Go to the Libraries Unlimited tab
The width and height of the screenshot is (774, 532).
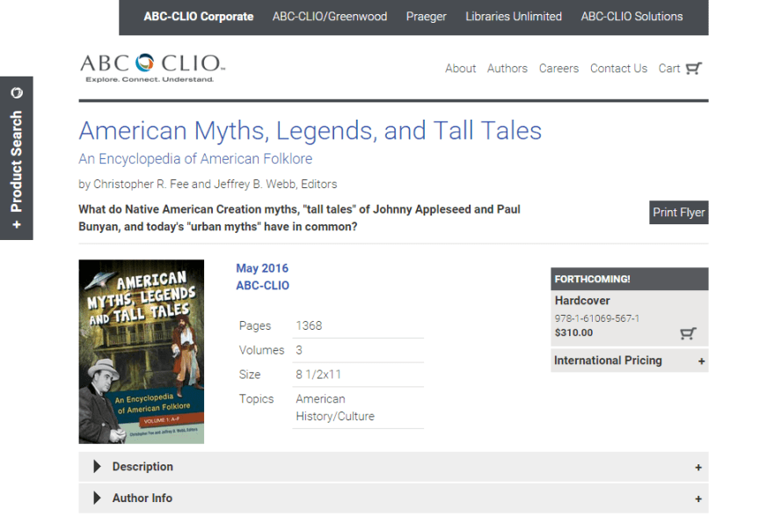tap(514, 17)
